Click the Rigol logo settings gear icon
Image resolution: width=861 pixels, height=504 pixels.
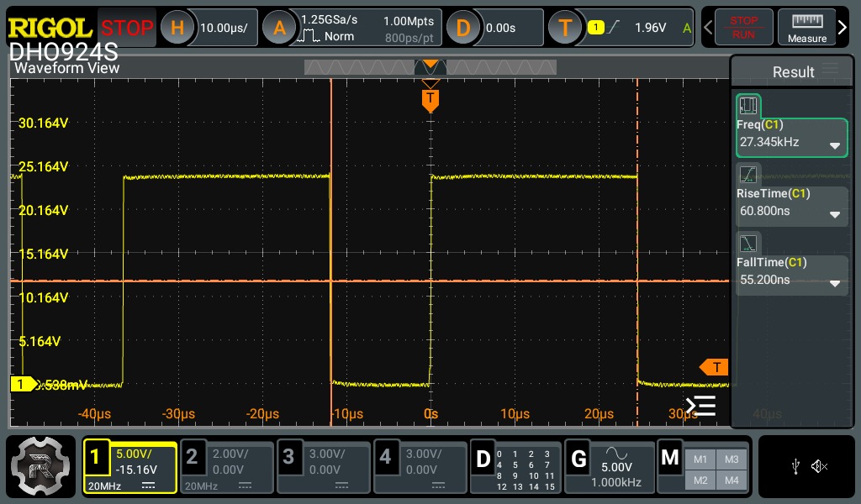coord(40,466)
